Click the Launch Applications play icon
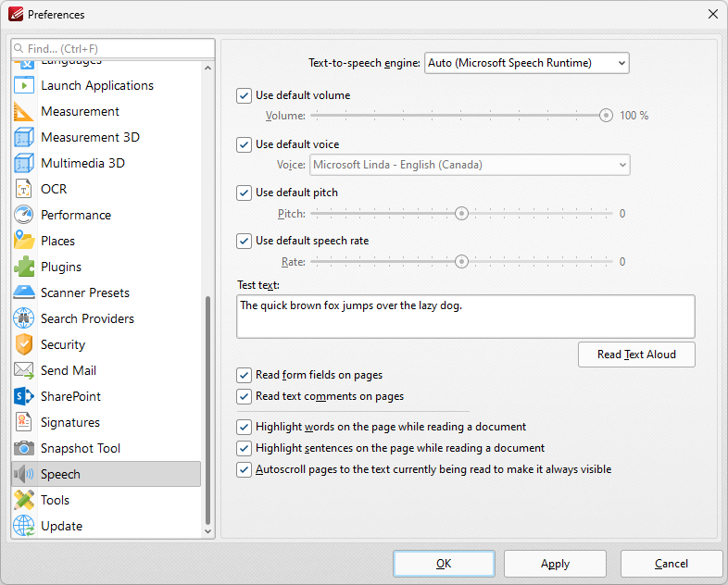 point(24,85)
